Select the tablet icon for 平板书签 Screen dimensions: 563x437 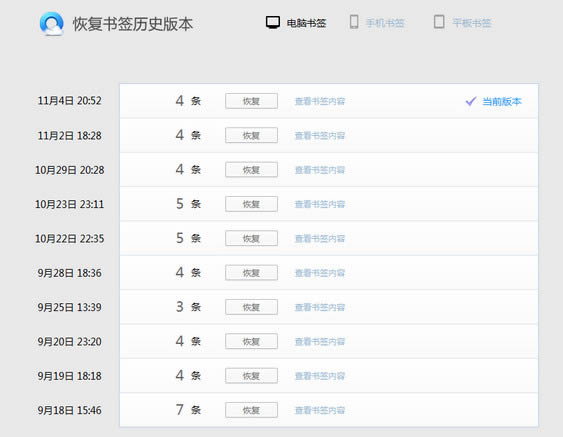[x=439, y=22]
